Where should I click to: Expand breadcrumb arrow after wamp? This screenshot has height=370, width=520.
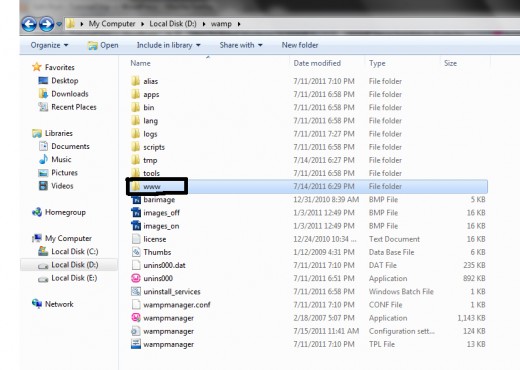tap(239, 24)
